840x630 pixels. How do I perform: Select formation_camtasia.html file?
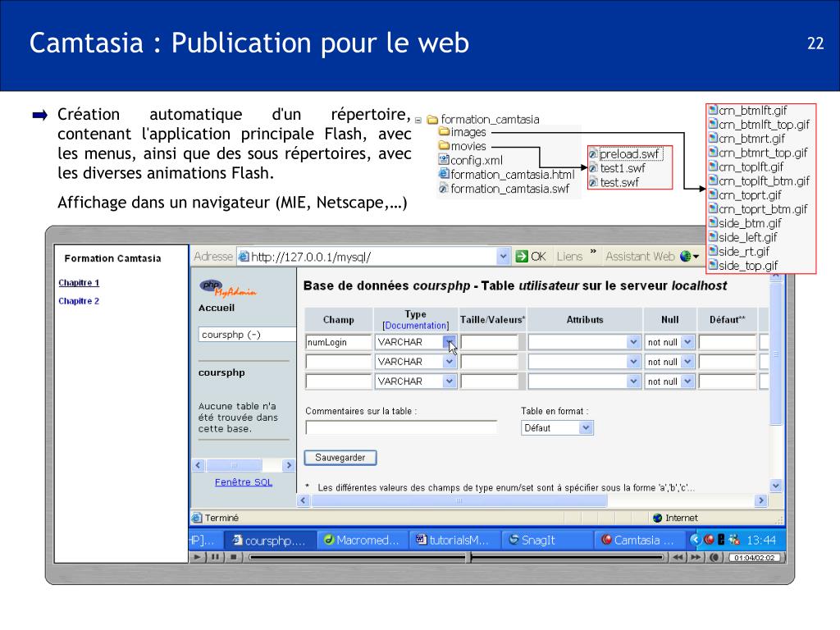506,175
